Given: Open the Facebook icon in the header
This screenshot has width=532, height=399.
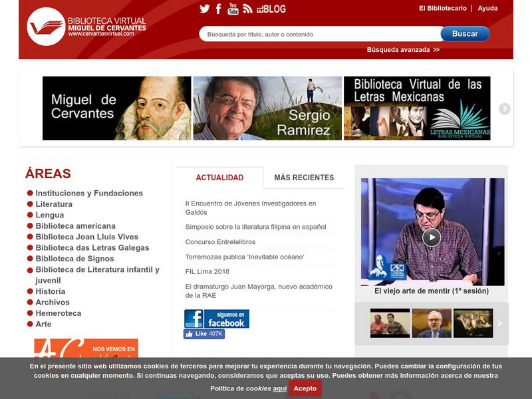Looking at the screenshot, I should pos(217,9).
